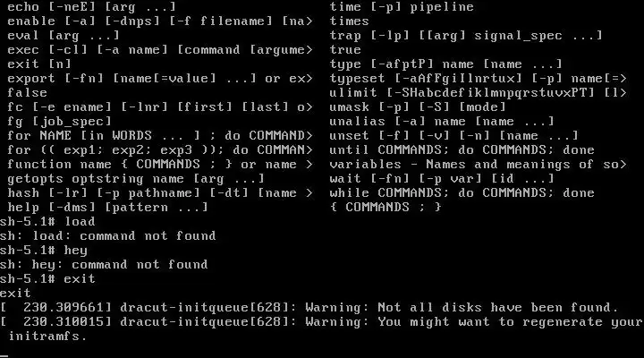
Task: Click the 'export [-fn]' help entry
Action: point(160,79)
